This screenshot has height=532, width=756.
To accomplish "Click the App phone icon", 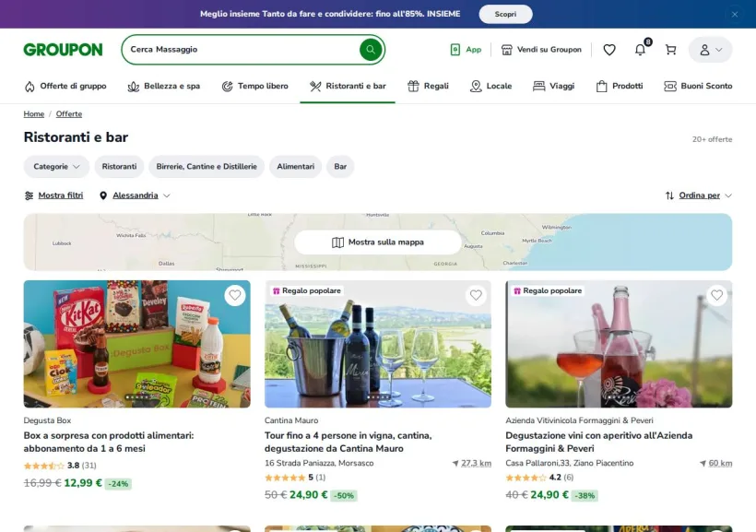I will pyautogui.click(x=455, y=50).
